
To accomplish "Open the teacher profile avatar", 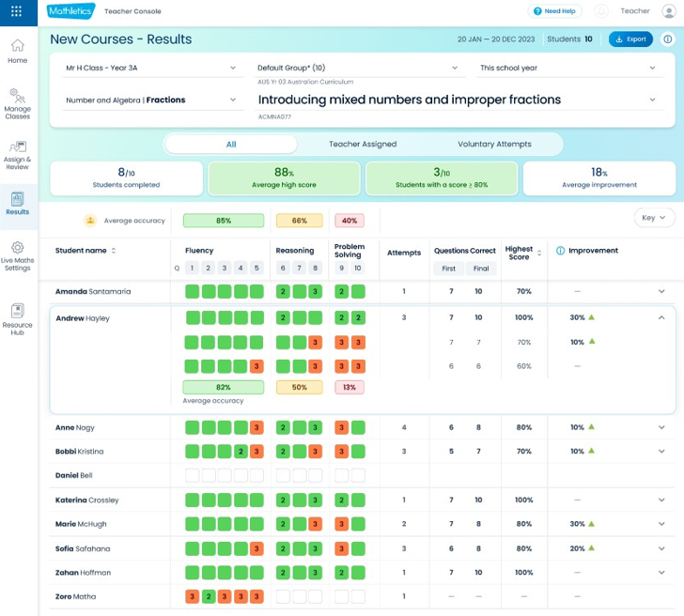I will point(669,11).
